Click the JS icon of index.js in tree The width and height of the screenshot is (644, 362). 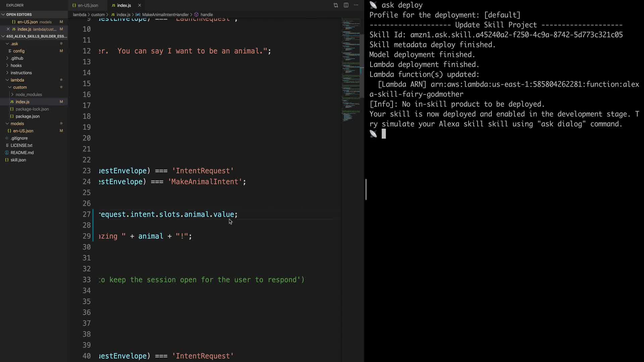tap(12, 102)
